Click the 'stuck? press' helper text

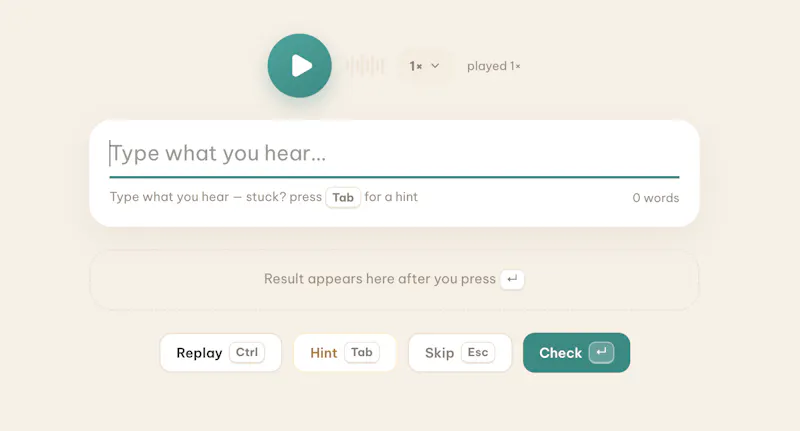[x=284, y=197]
